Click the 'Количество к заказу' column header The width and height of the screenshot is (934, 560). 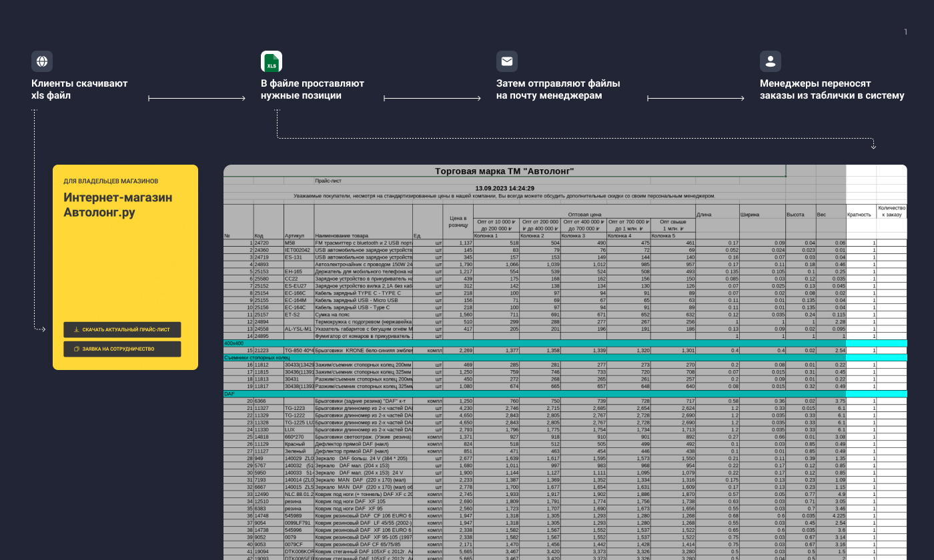tap(891, 211)
